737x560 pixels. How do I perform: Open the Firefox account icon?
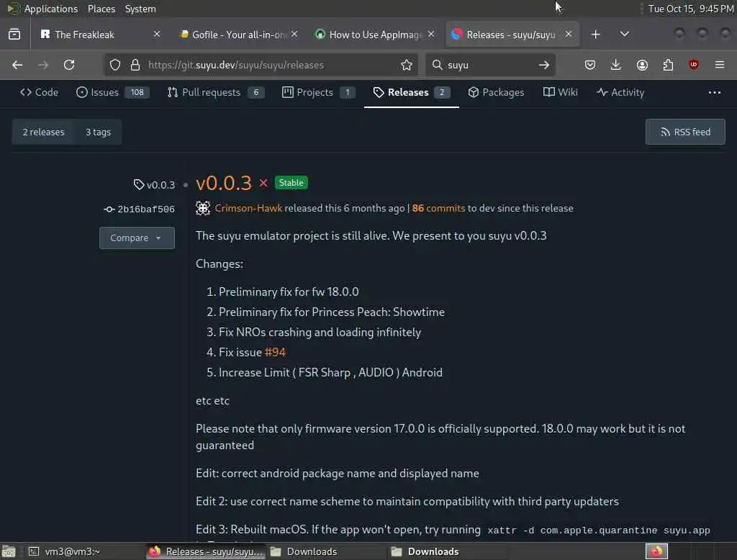pyautogui.click(x=642, y=65)
